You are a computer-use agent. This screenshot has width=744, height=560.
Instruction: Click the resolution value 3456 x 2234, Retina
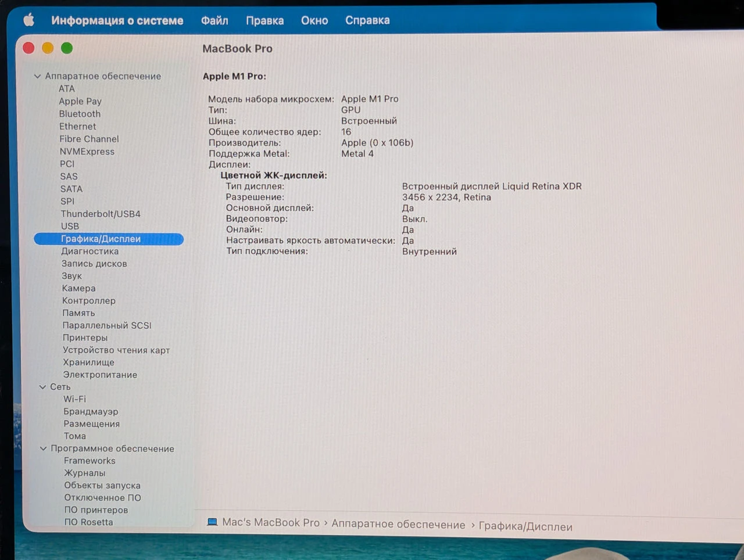click(x=446, y=198)
